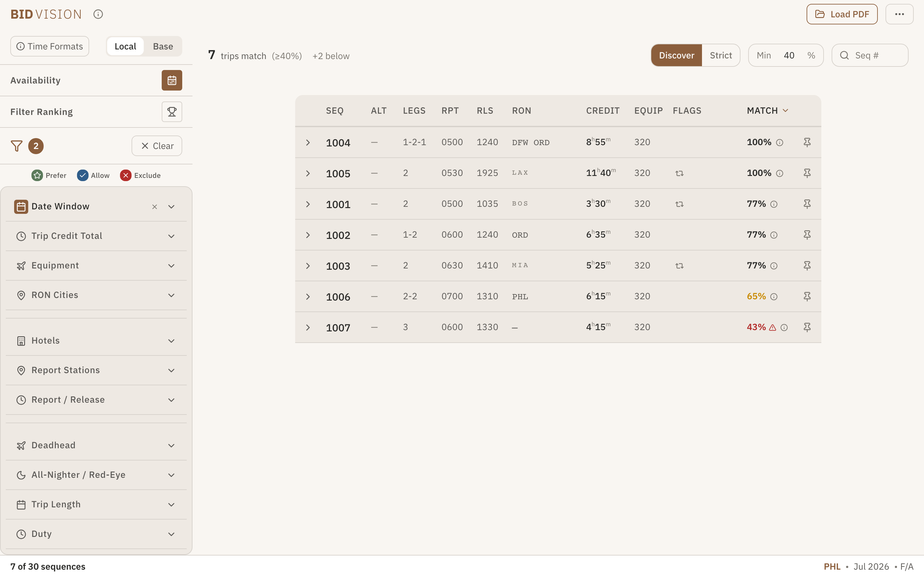The image size is (924, 578).
Task: Open the more options menu
Action: coord(899,14)
